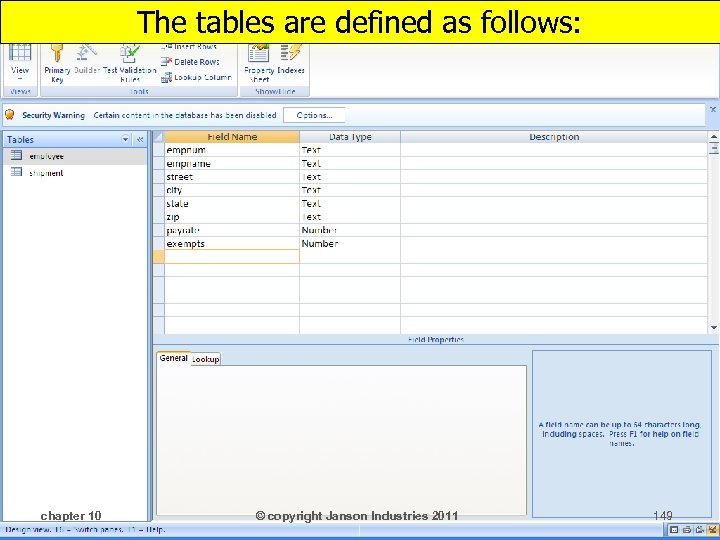This screenshot has height=540, width=720.
Task: Click the Design View status bar icon
Action: coord(713,529)
